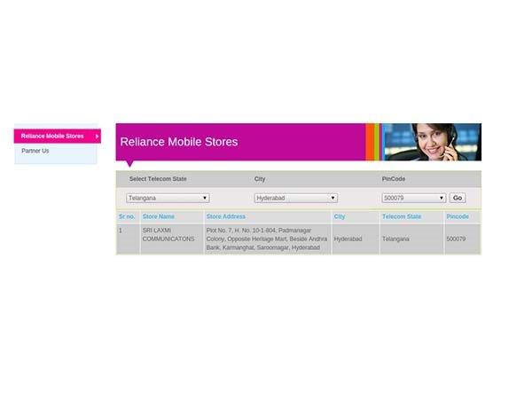Image resolution: width=532 pixels, height=399 pixels.
Task: Select Reliance Mobile Stores in the sidebar
Action: (52, 137)
